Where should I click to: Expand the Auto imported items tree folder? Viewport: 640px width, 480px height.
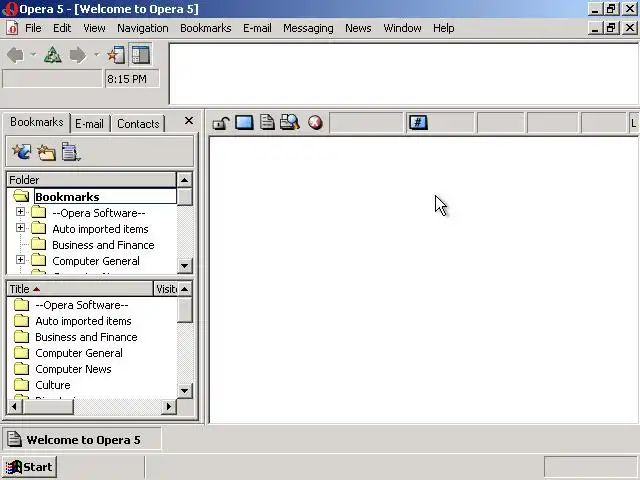coord(20,227)
